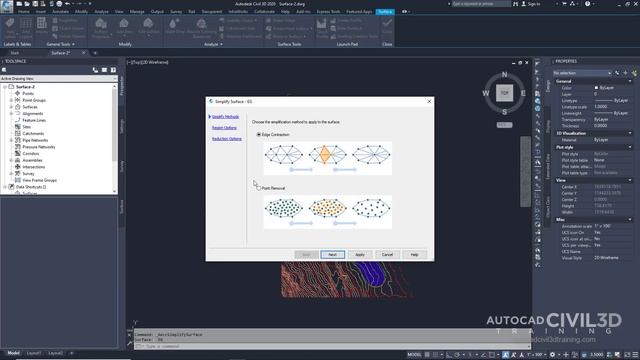Image resolution: width=640 pixels, height=360 pixels.
Task: Select Points in the Toolspace tree
Action: click(28, 93)
